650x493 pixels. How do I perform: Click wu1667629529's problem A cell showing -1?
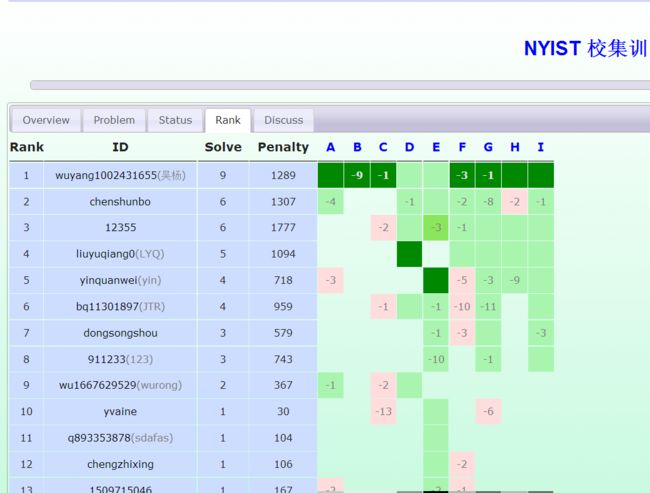(x=330, y=385)
